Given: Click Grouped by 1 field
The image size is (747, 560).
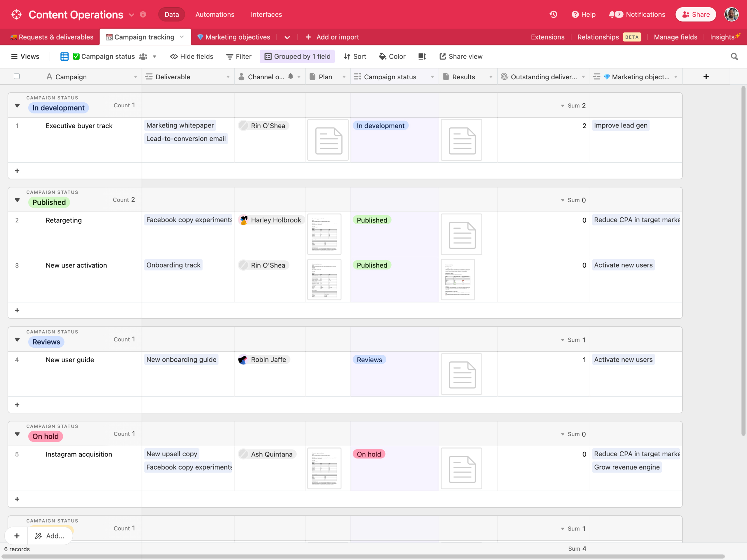Looking at the screenshot, I should (x=297, y=56).
